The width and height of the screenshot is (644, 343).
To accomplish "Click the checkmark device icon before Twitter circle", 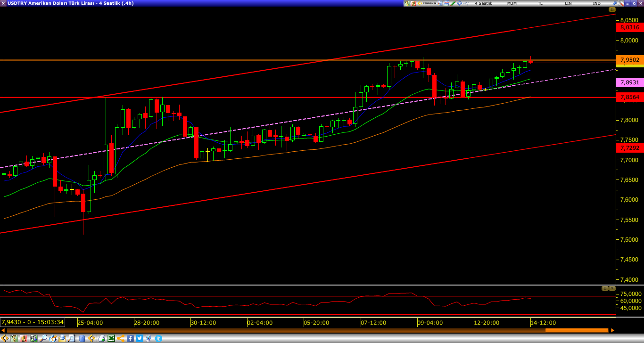I will [x=149, y=338].
